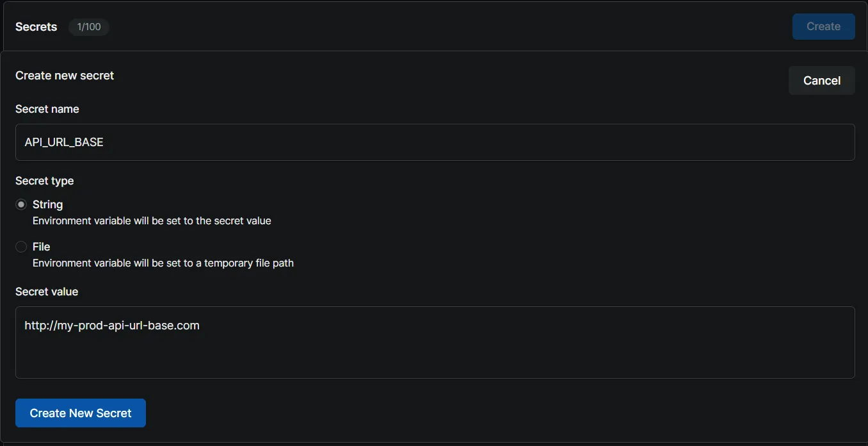
Task: Click the 'Secrets' section heading
Action: 36,27
